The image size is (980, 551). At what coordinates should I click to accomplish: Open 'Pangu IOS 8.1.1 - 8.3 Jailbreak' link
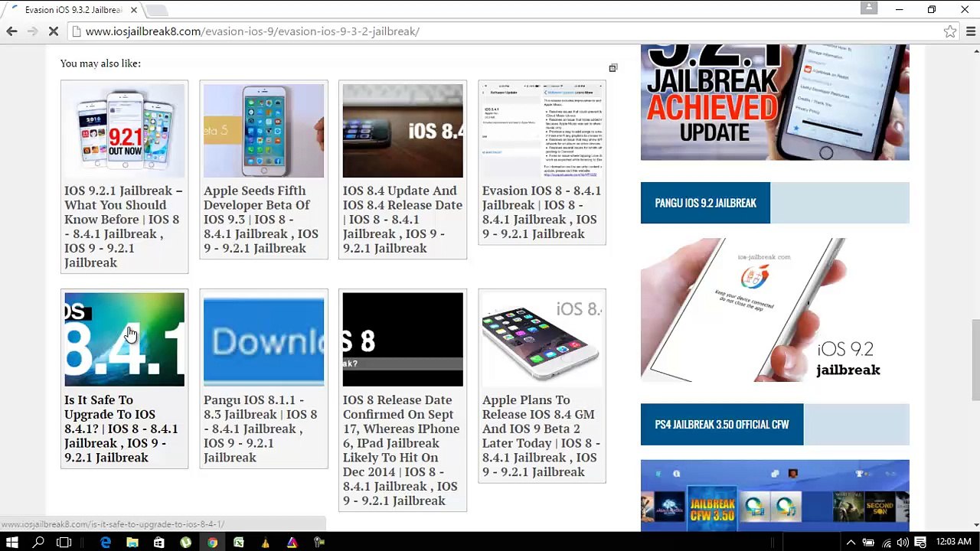pyautogui.click(x=261, y=429)
